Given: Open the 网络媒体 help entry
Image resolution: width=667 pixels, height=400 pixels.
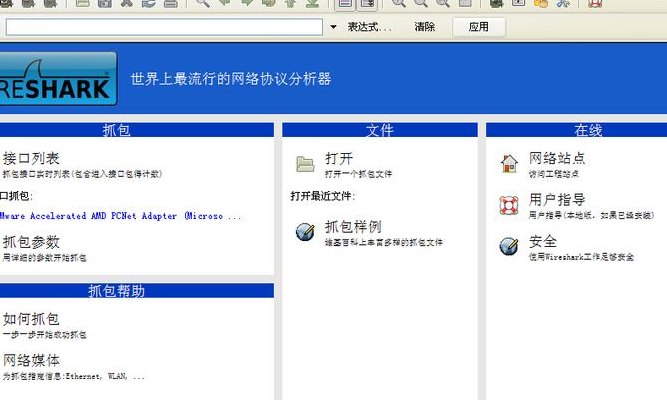Looking at the screenshot, I should [31, 360].
